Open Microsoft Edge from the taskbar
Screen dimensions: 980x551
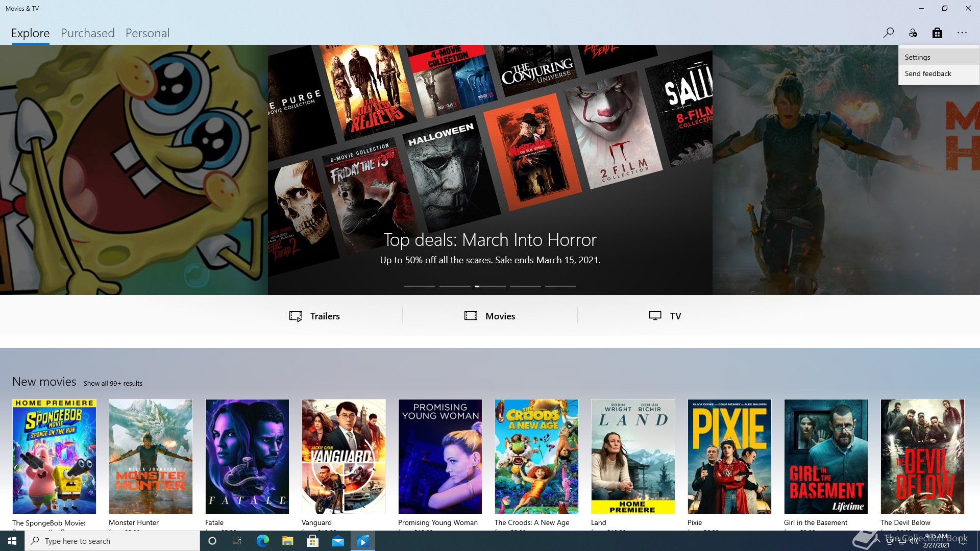(x=263, y=541)
